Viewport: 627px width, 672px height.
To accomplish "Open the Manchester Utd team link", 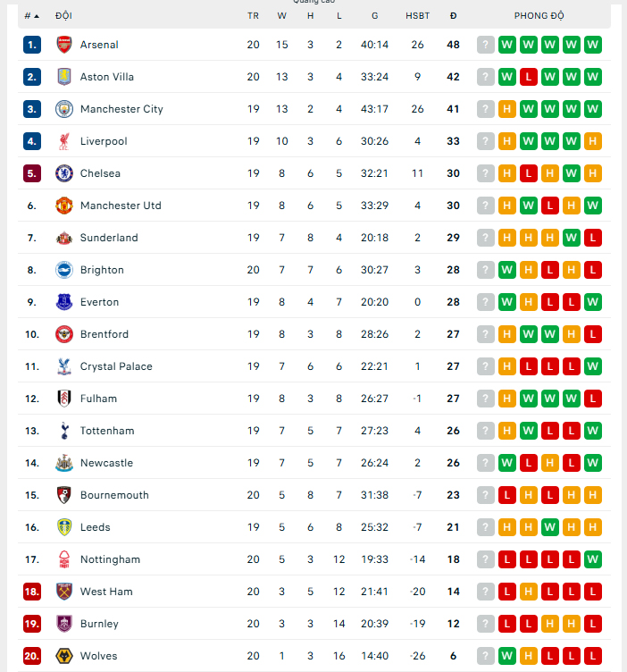I will 121,206.
